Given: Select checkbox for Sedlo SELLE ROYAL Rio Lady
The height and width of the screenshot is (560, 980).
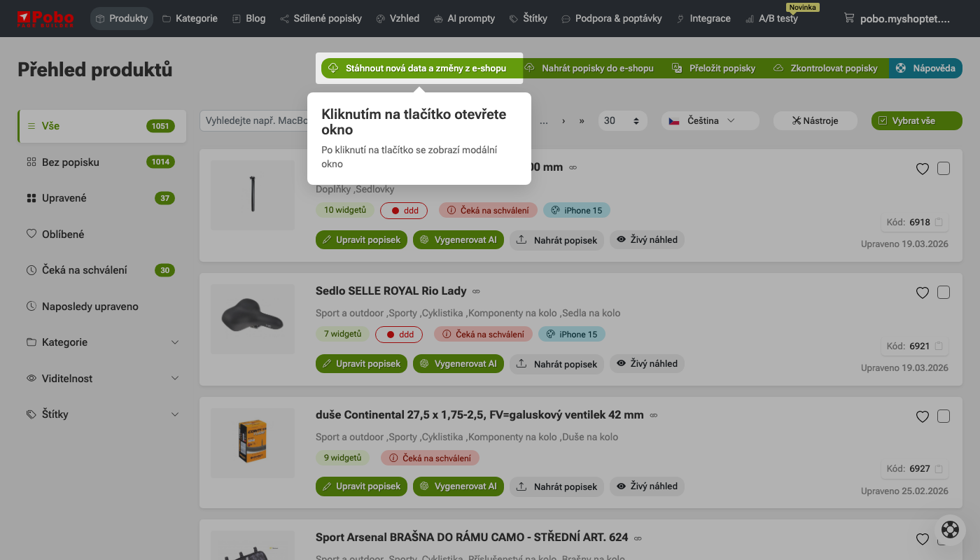Looking at the screenshot, I should click(x=944, y=293).
